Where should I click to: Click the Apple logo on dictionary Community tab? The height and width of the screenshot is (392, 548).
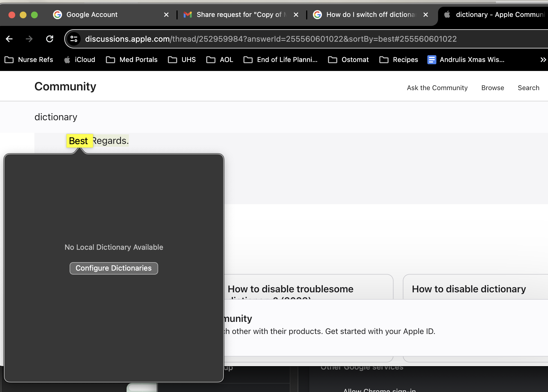tap(447, 14)
